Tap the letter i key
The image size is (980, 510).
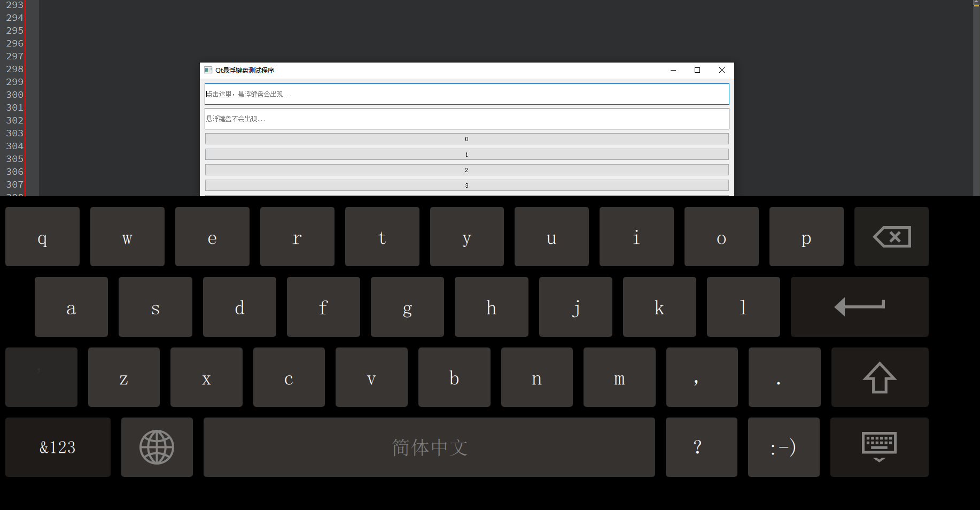[x=636, y=237]
